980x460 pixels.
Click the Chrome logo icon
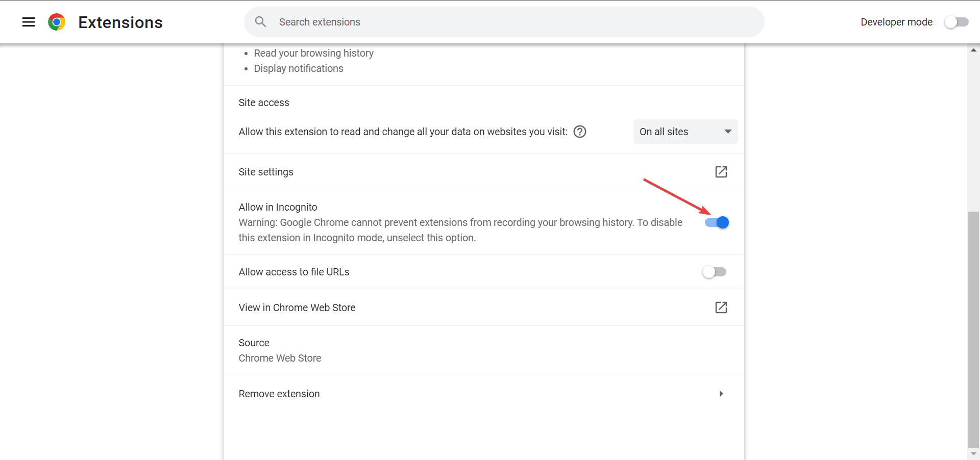click(x=57, y=22)
